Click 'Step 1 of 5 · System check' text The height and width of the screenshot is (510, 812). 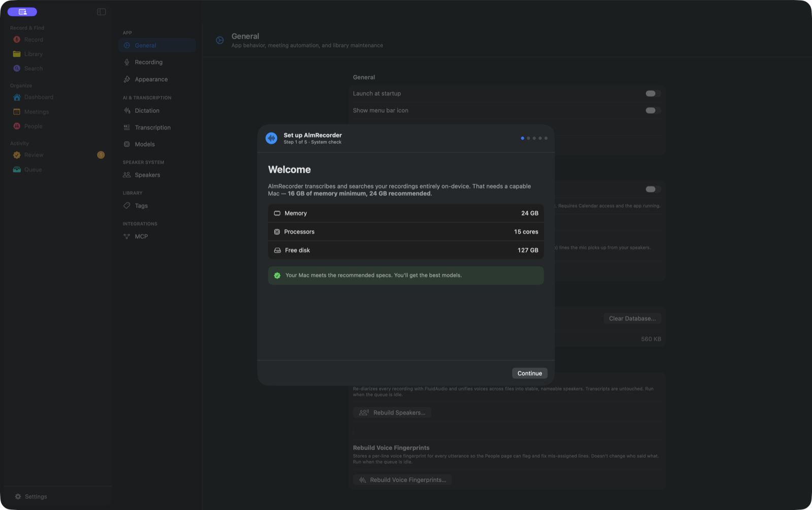313,142
